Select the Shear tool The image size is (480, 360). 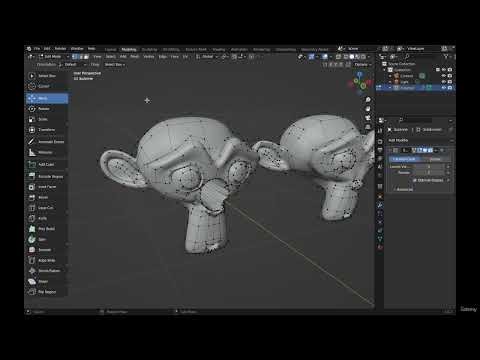pyautogui.click(x=47, y=281)
